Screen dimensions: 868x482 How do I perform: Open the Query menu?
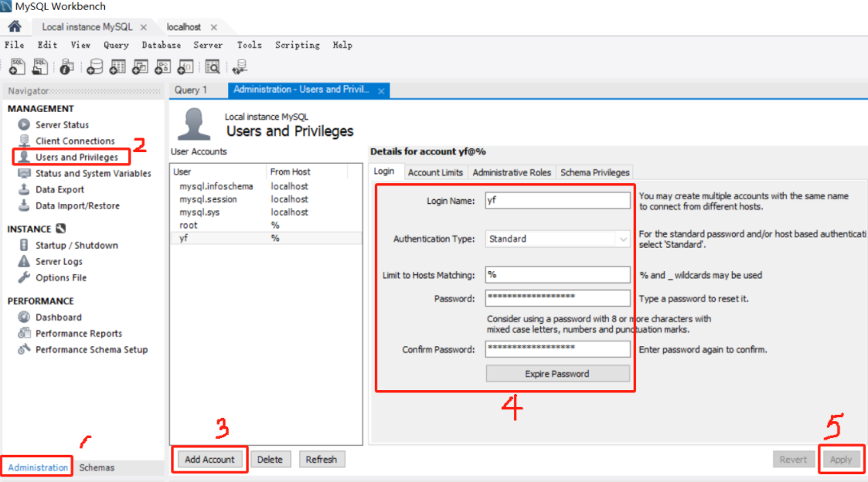pyautogui.click(x=116, y=45)
